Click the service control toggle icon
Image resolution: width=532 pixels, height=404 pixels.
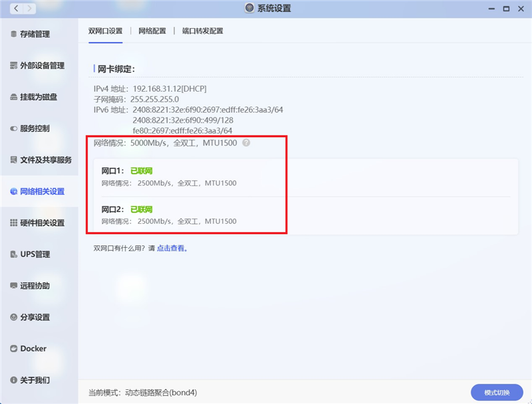(13, 128)
